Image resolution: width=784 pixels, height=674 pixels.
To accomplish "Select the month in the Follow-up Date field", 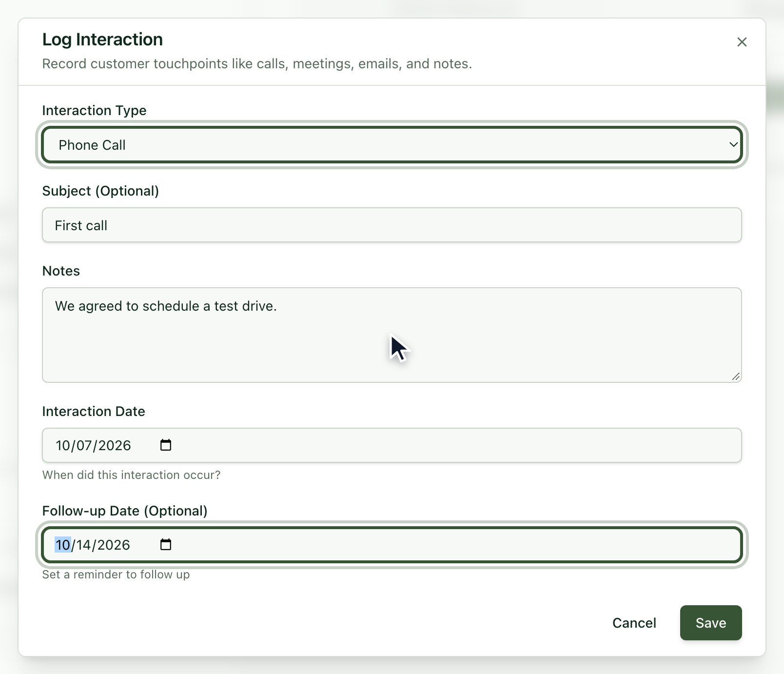I will click(63, 545).
